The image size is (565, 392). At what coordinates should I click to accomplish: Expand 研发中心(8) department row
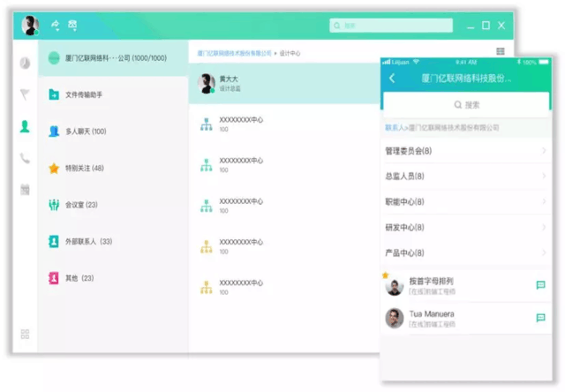coord(464,228)
